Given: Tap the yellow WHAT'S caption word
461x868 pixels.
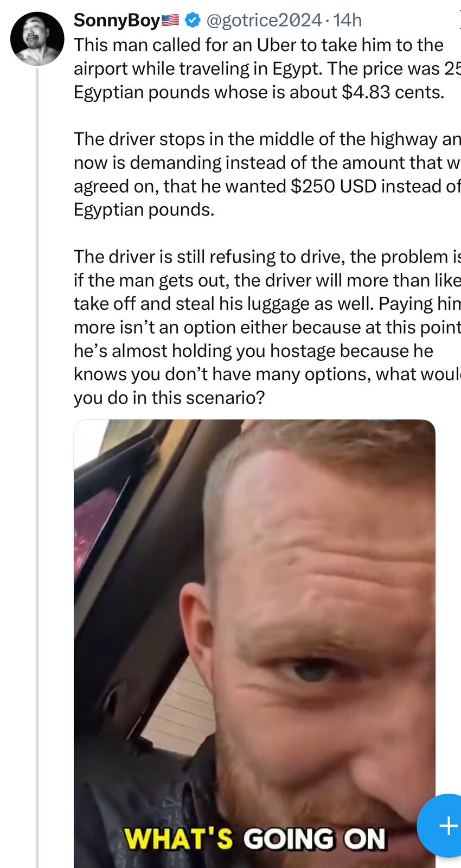Looking at the screenshot, I should pos(178,839).
